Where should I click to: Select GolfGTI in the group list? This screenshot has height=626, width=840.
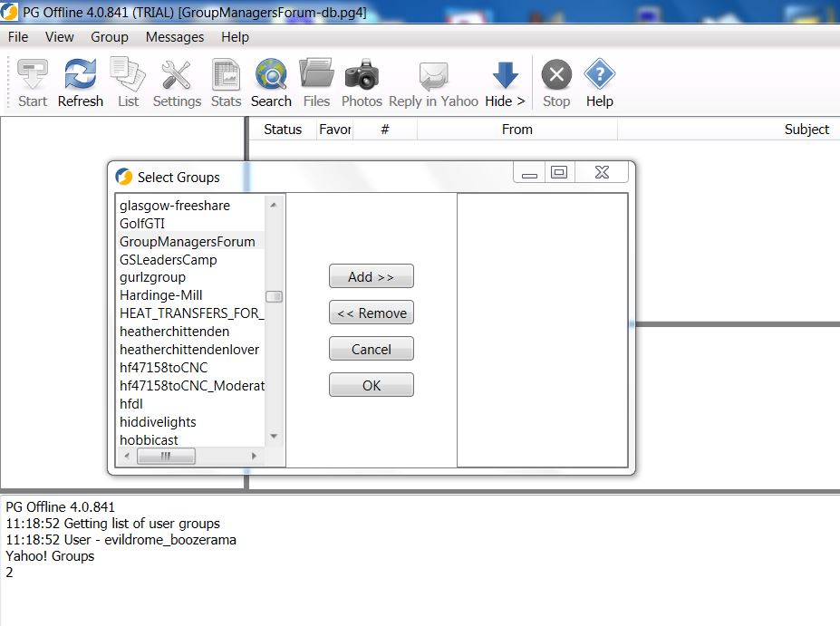[x=190, y=223]
